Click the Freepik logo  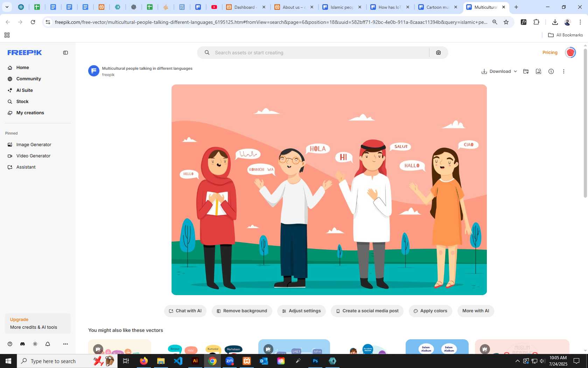click(x=25, y=53)
